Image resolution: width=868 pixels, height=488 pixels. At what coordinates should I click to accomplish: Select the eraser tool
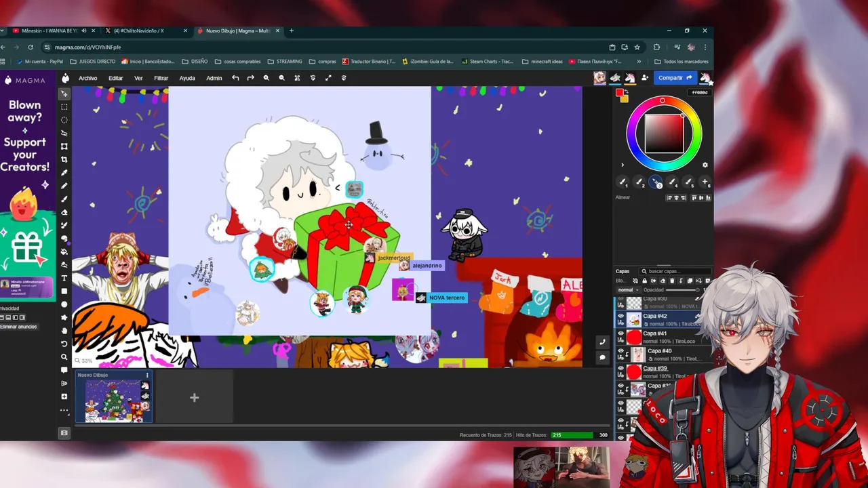64,212
